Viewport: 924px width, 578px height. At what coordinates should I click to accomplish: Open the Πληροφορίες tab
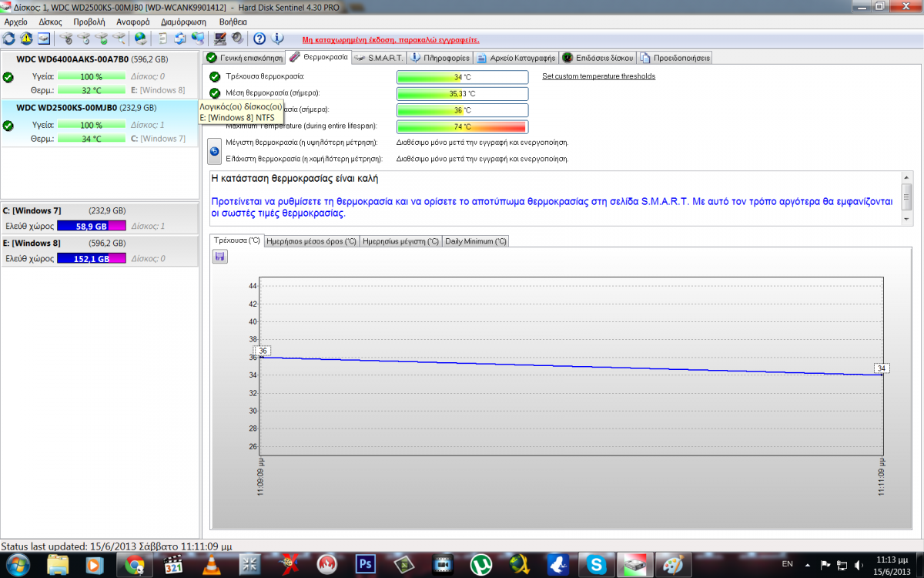pyautogui.click(x=440, y=58)
